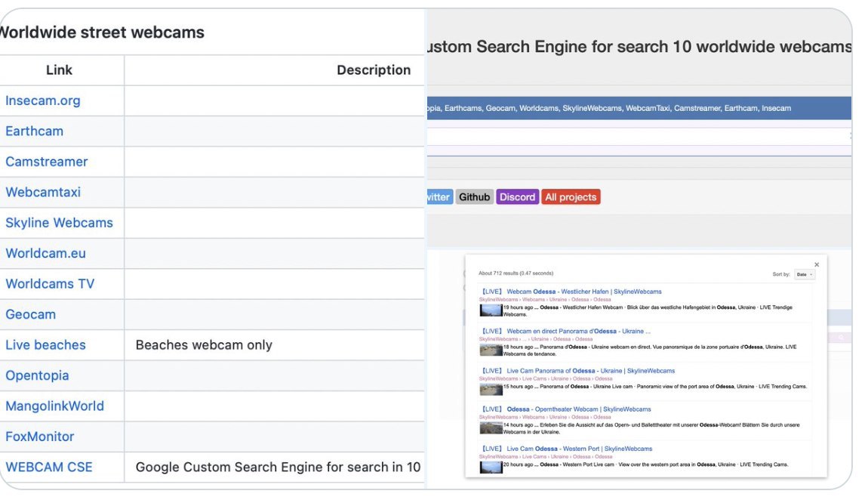Visit the Opentopia link
The image size is (868, 500).
tap(38, 375)
